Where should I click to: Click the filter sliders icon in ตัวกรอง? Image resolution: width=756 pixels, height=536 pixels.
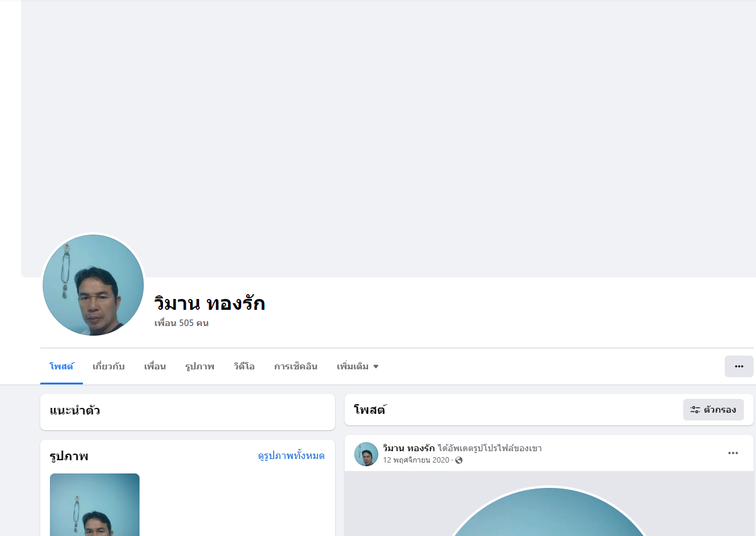(695, 410)
